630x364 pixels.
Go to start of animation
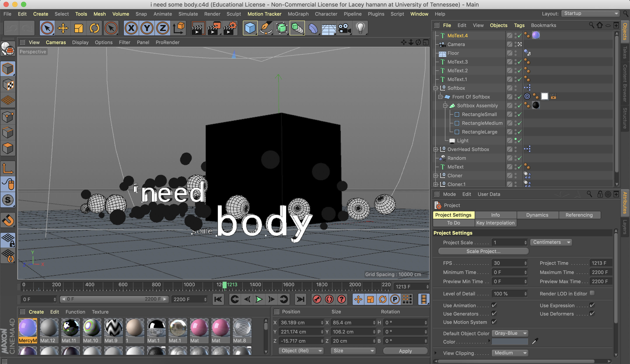[x=218, y=299]
